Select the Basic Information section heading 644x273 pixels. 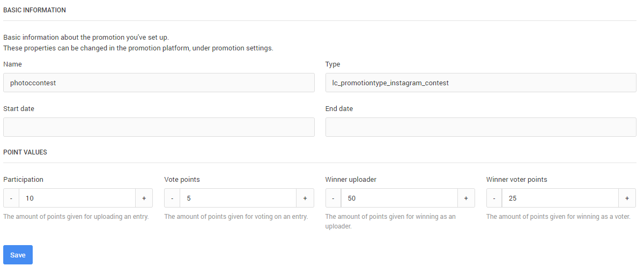click(35, 10)
